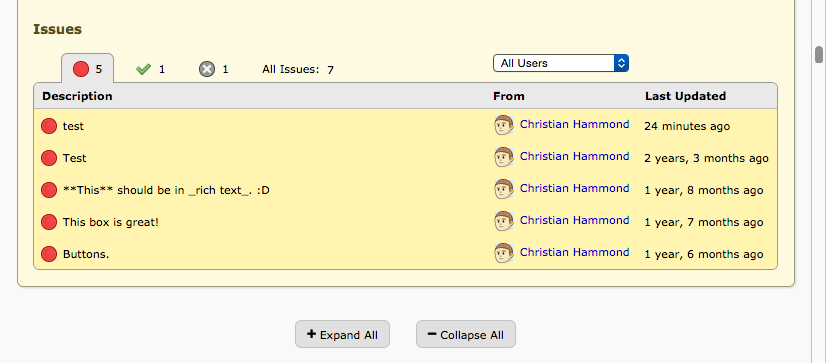Click avatar in the '24 minutes ago' row
Image resolution: width=826 pixels, height=363 pixels.
pyautogui.click(x=504, y=125)
